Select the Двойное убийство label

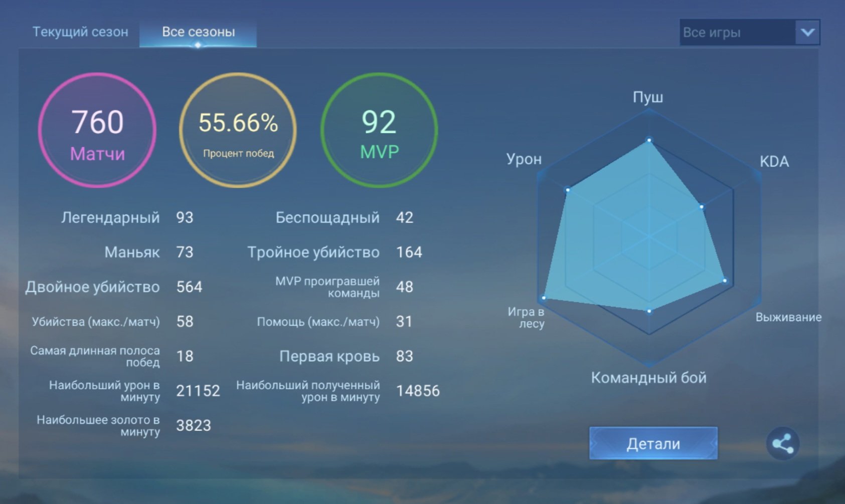(92, 287)
